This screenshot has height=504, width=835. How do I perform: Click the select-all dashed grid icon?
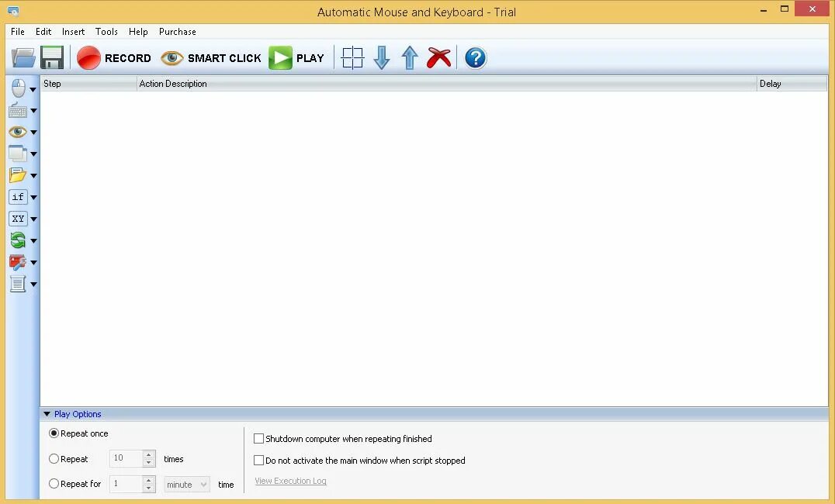(x=352, y=58)
